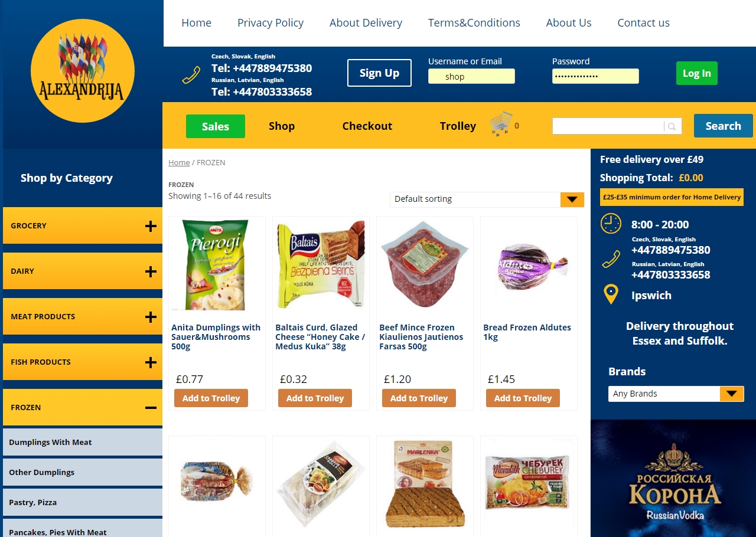
Task: Open the Any Brands dropdown
Action: click(x=676, y=394)
